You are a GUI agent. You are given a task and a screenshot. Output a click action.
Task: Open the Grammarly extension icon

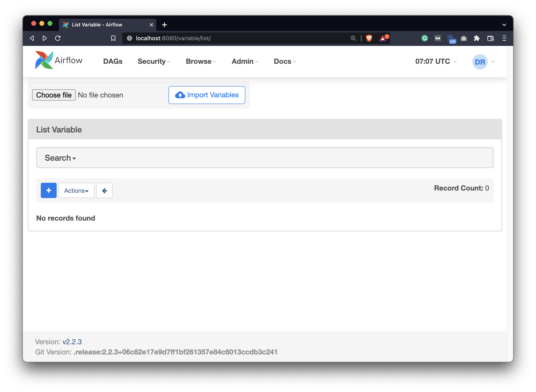[425, 38]
